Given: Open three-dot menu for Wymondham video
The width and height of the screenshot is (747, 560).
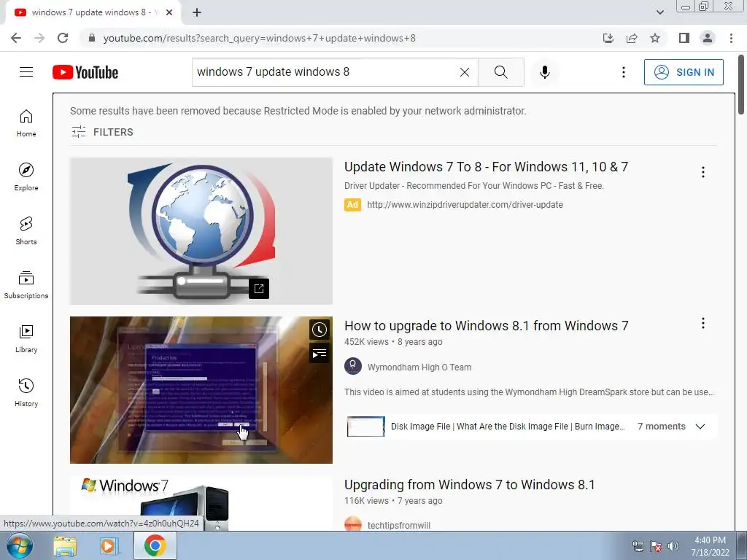Looking at the screenshot, I should point(703,323).
